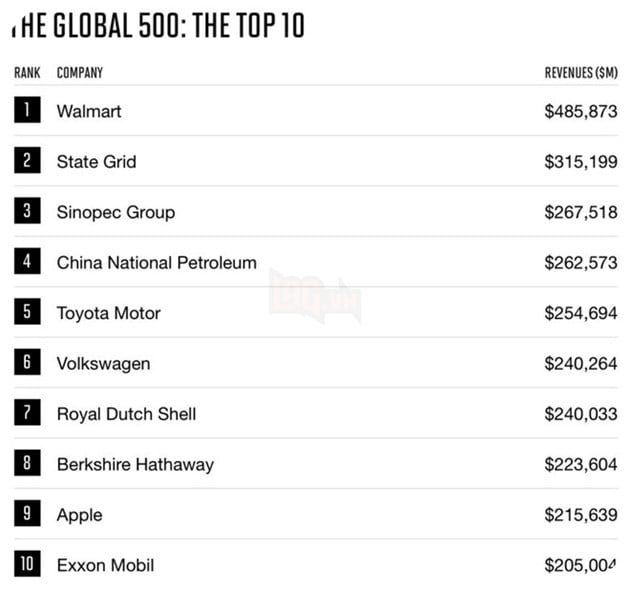Click the Toyota Motor company name
Screen dimensions: 630x591
pos(108,313)
